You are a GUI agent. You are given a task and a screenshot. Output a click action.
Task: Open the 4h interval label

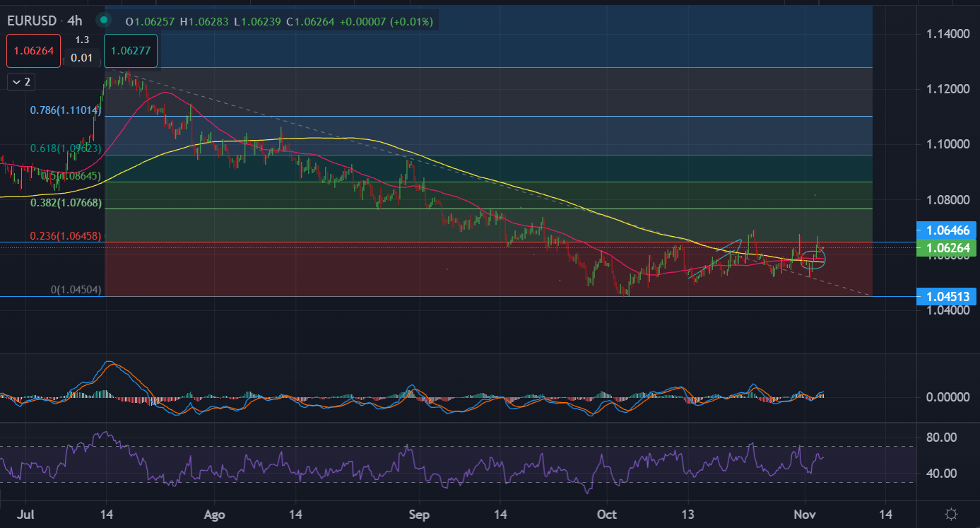pos(76,21)
